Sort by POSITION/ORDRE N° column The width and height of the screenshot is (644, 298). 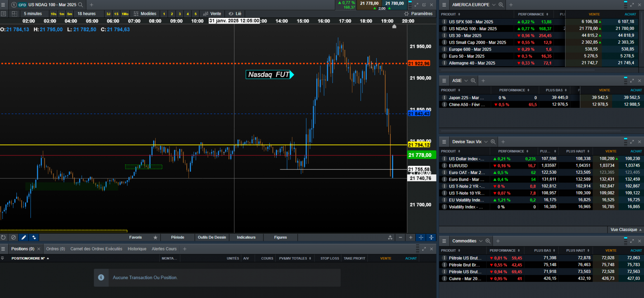(x=30, y=258)
